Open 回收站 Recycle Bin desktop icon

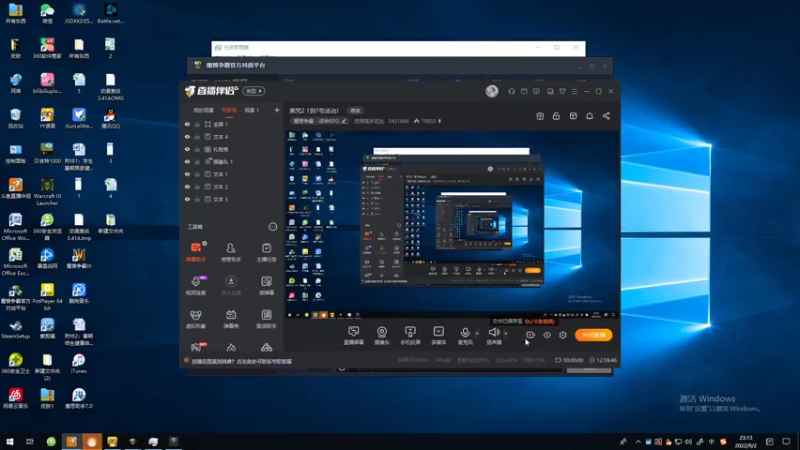(x=15, y=118)
